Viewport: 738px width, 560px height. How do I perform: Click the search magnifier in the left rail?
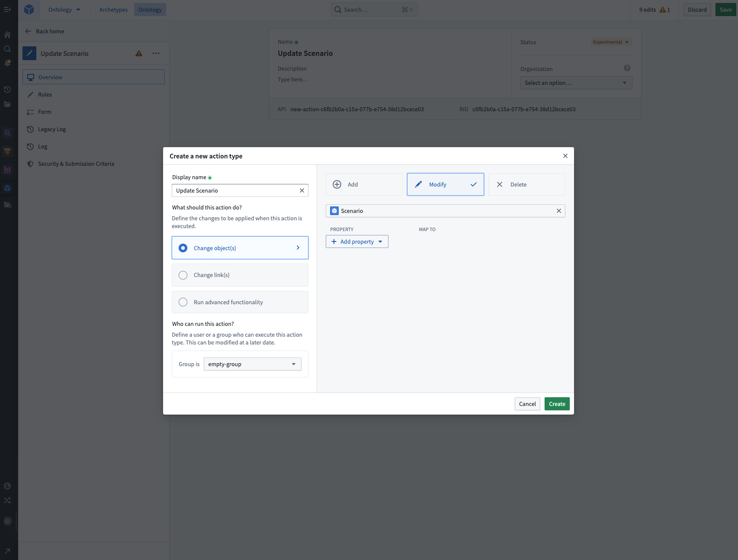click(x=7, y=49)
